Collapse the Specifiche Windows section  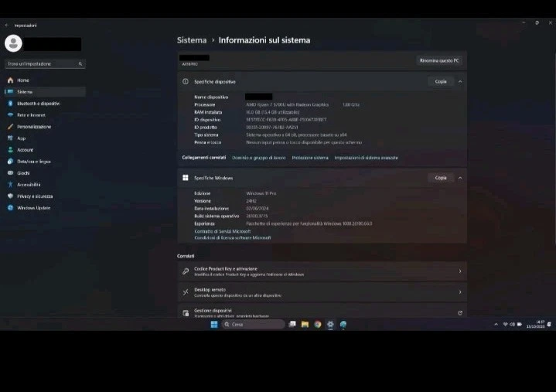click(460, 178)
